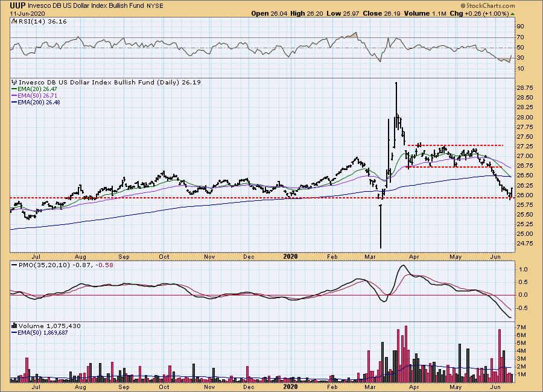Click the Oct label under price panel
Screen dimensions: 543x392
[x=164, y=256]
